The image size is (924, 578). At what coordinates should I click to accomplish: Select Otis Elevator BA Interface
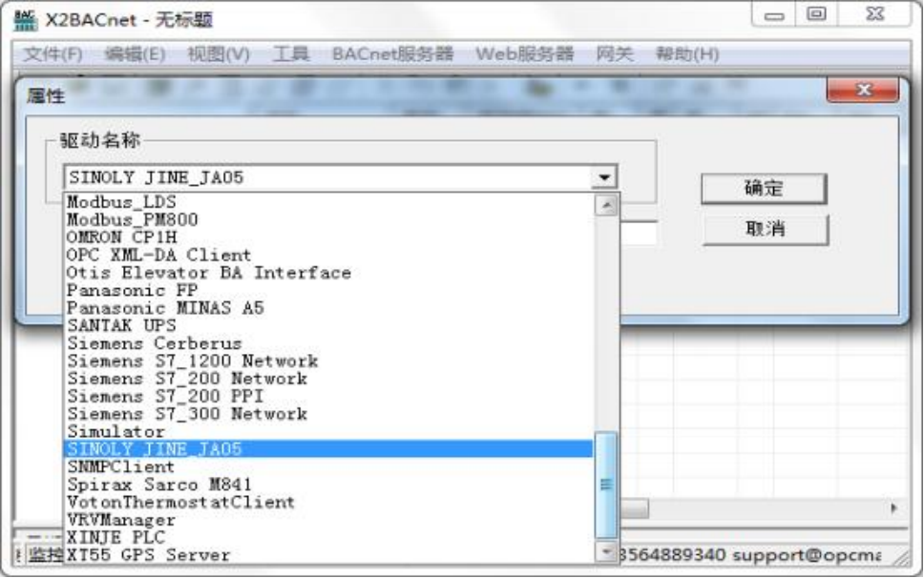(x=328, y=273)
